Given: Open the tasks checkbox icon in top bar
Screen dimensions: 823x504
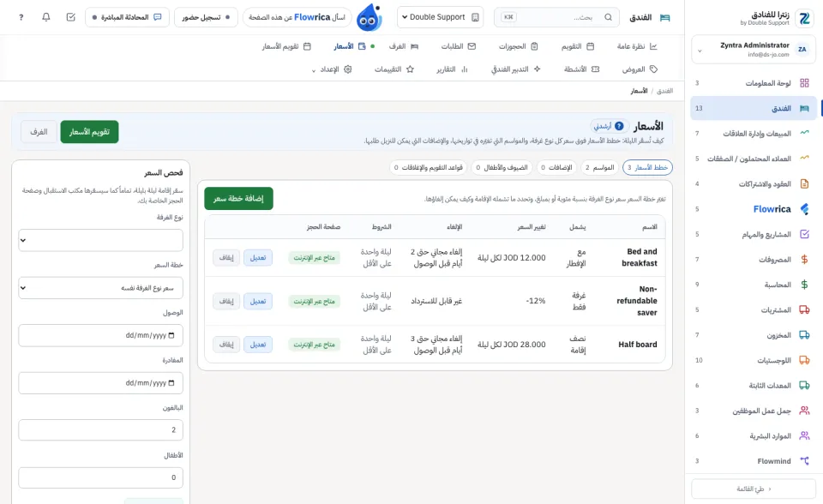Looking at the screenshot, I should pos(71,17).
